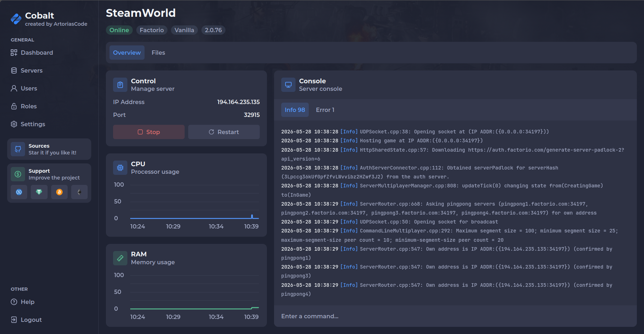Click log line 'ServerMultiplayerManager.cpp:808: updateTick(0)'

(x=442, y=190)
